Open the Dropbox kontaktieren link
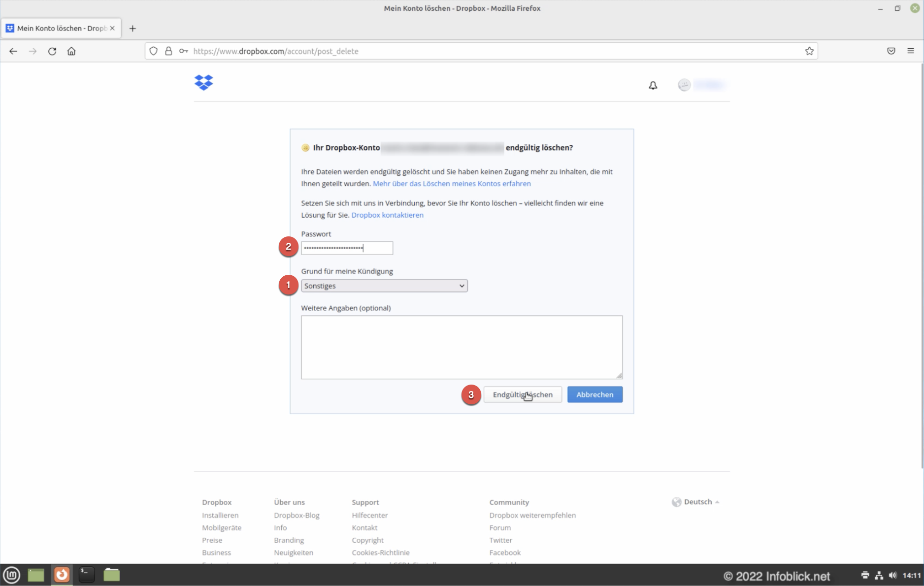Image resolution: width=924 pixels, height=586 pixels. tap(388, 215)
